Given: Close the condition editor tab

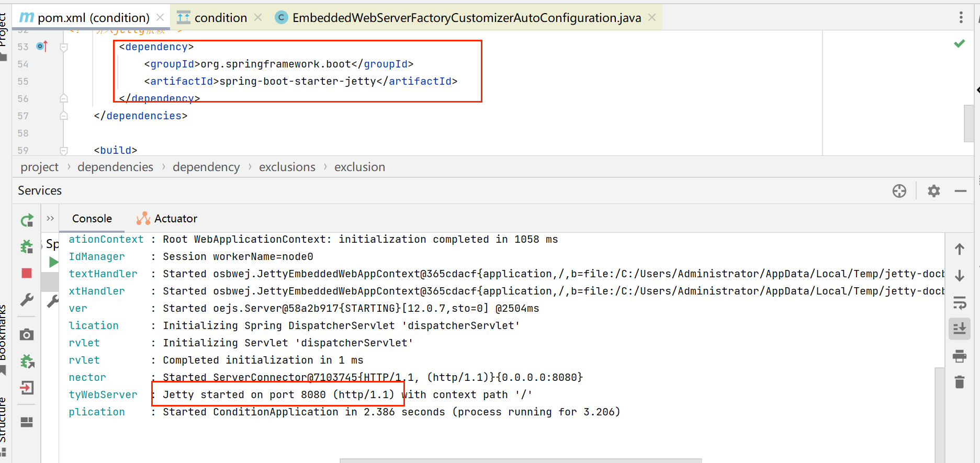Looking at the screenshot, I should tap(258, 18).
